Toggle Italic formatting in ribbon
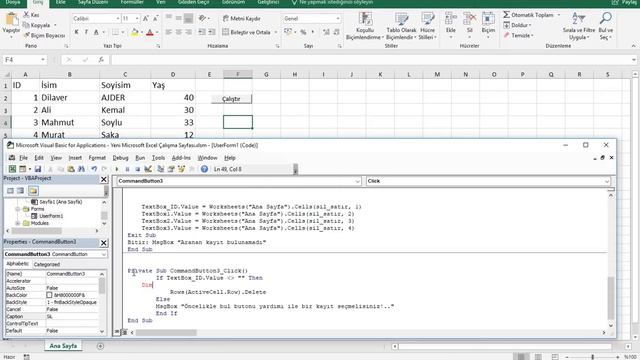 (86, 32)
